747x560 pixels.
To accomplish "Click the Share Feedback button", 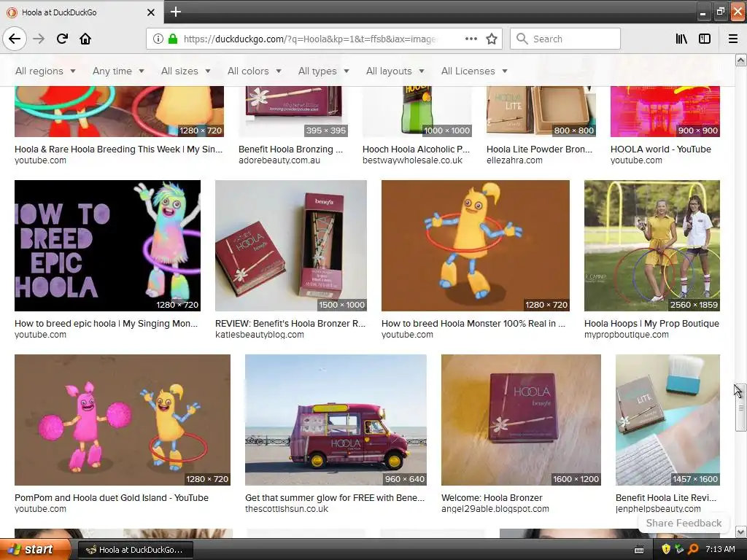I will click(684, 523).
